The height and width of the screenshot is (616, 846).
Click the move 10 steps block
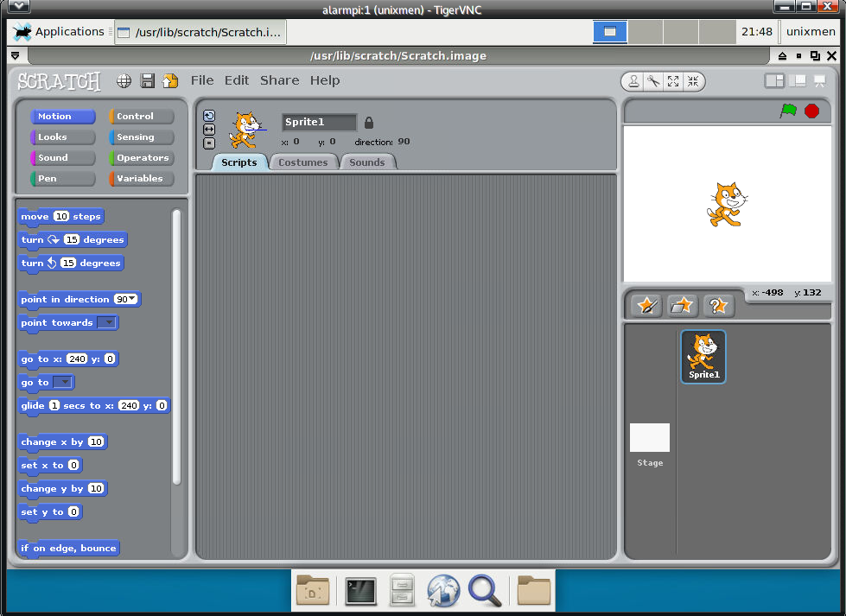(60, 217)
